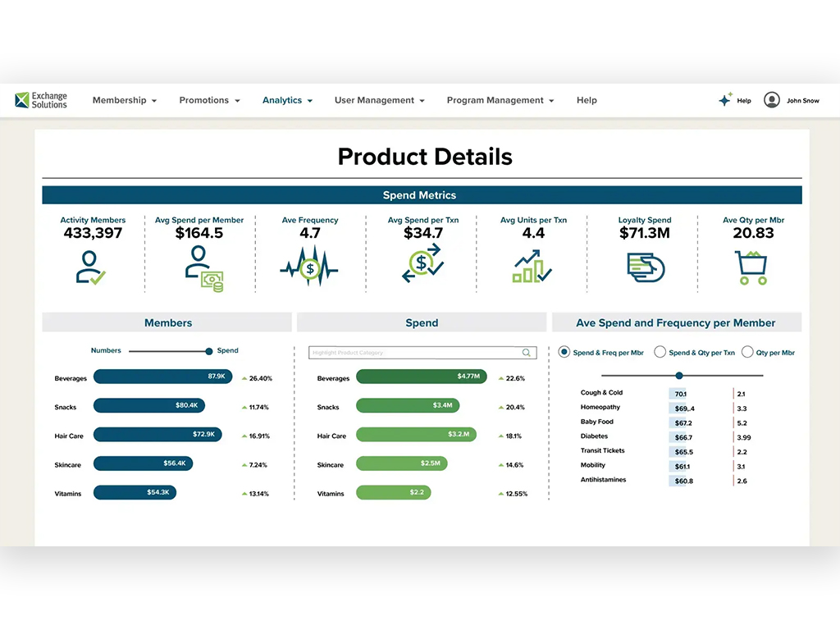Click the Loyalty Spend card icon
Image resolution: width=840 pixels, height=630 pixels.
pos(646,267)
